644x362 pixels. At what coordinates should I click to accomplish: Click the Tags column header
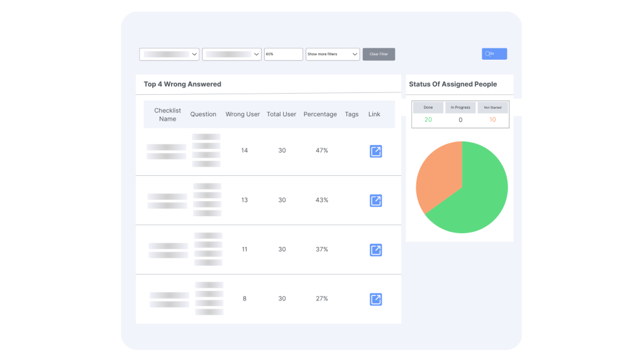point(352,114)
